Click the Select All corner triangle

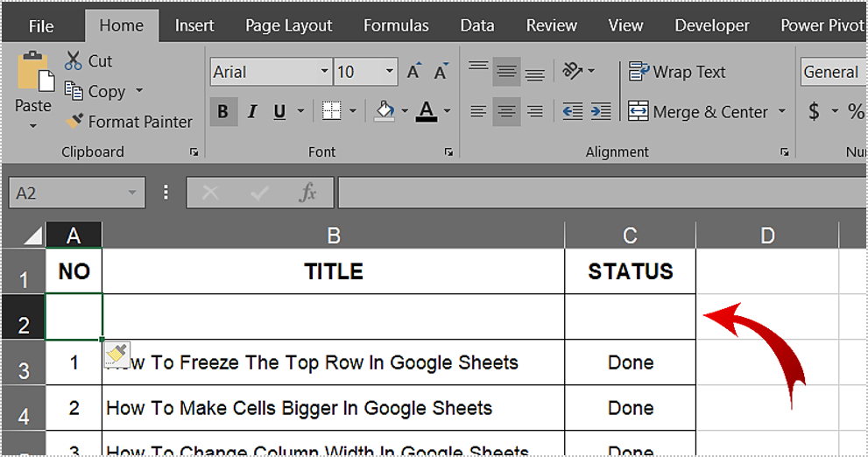tap(33, 236)
